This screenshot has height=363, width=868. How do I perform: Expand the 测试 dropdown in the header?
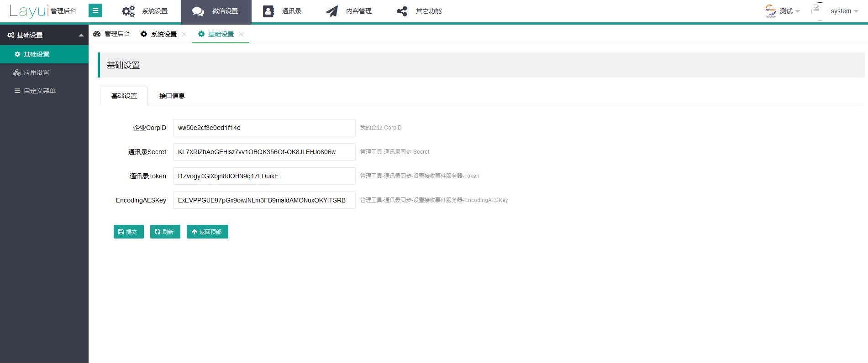(x=790, y=11)
